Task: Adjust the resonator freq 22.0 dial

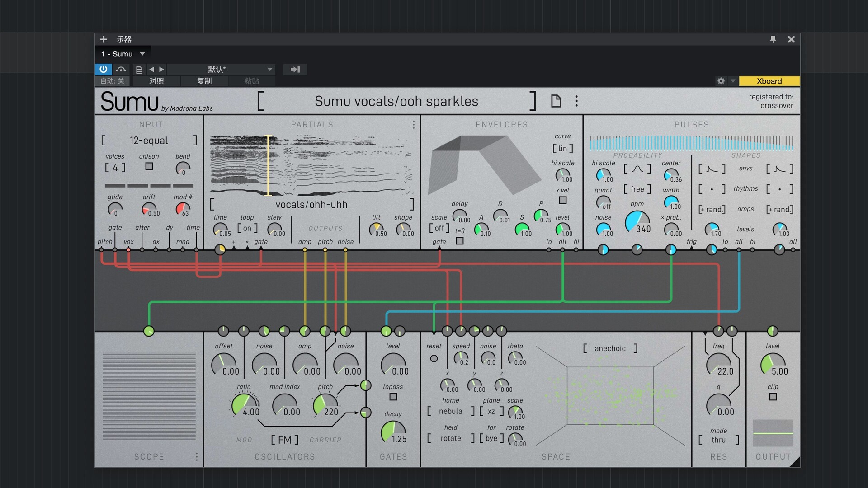Action: click(718, 364)
